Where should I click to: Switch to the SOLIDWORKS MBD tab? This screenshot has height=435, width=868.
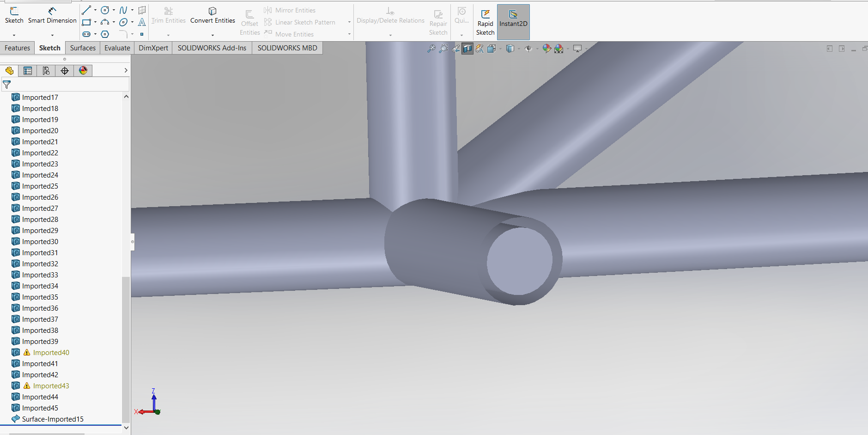pos(287,48)
